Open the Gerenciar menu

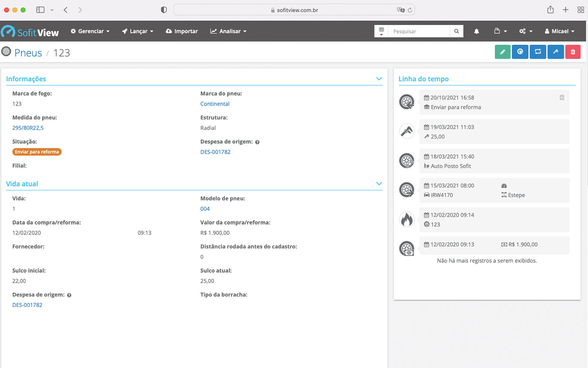click(x=90, y=31)
